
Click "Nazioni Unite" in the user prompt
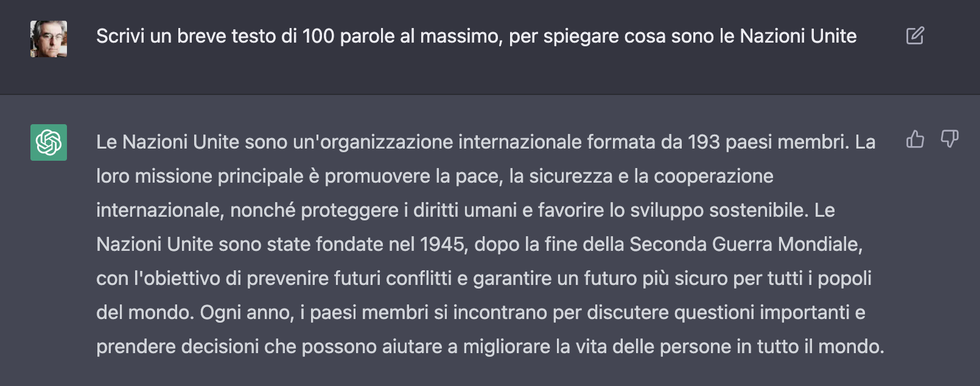click(798, 37)
